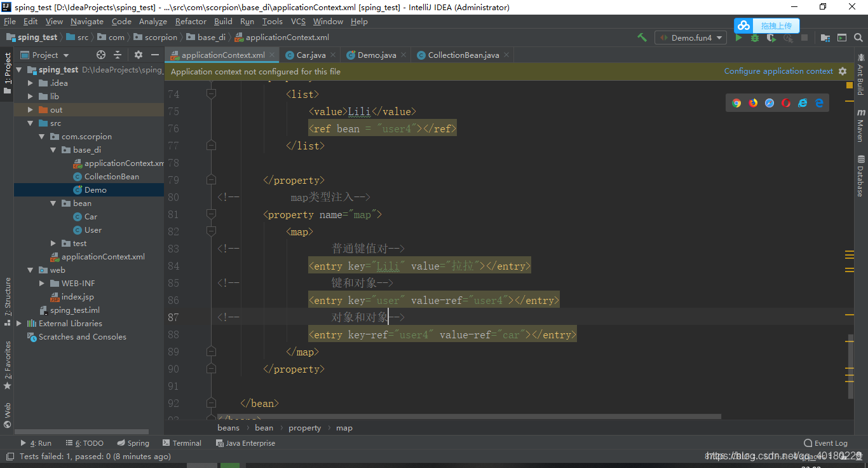
Task: Toggle tool window bars in the status corner
Action: tap(9, 457)
